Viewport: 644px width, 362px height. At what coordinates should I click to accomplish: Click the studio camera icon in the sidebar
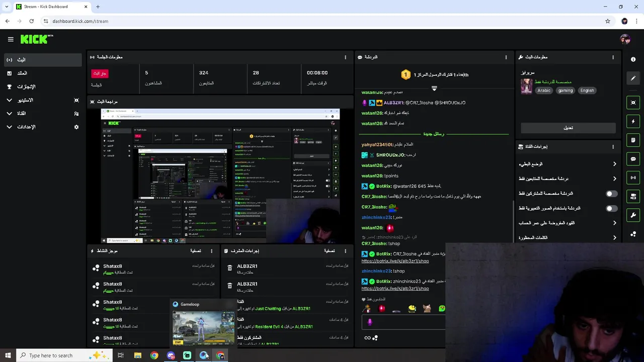(x=76, y=101)
